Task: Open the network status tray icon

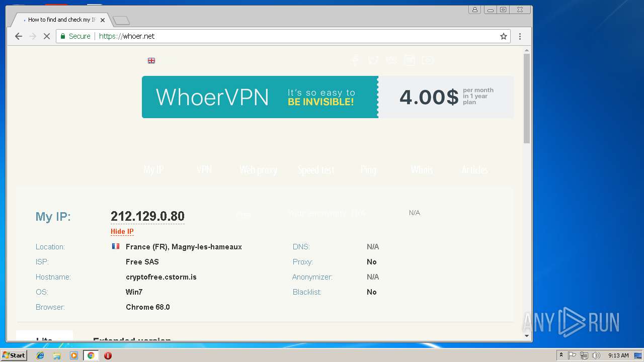Action: coord(584,355)
